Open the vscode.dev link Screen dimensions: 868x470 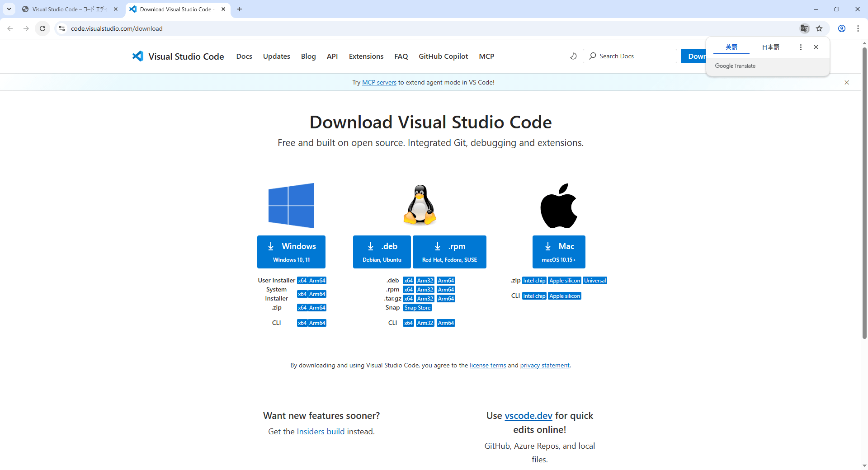528,415
